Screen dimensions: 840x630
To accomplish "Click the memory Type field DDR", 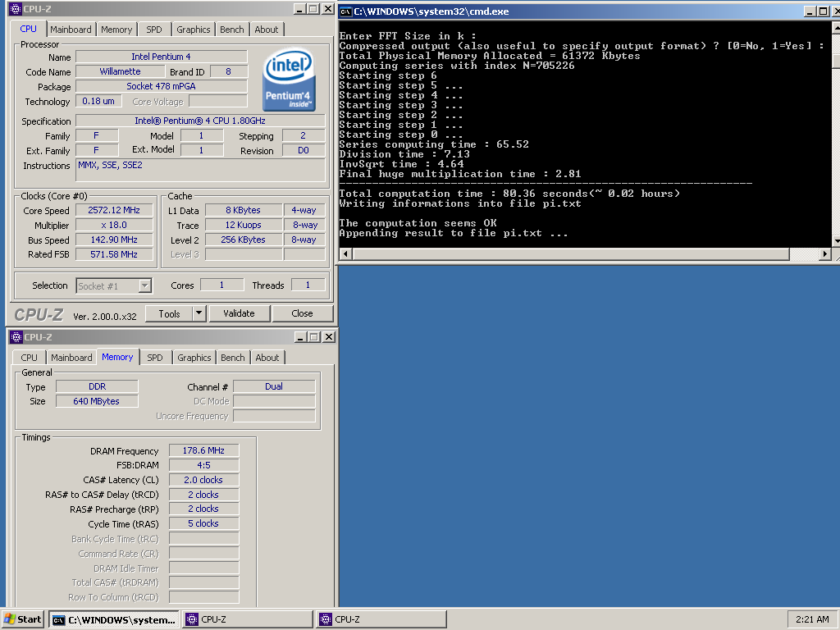I will [97, 386].
